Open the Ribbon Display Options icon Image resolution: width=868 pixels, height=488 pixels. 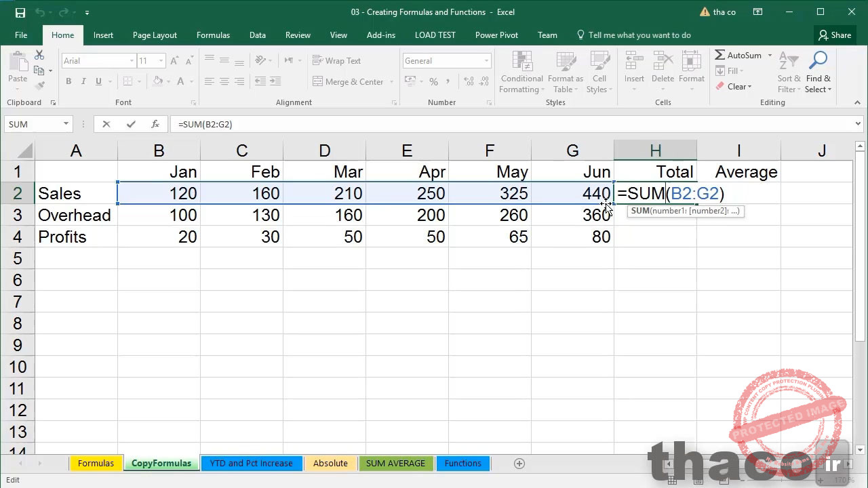(x=757, y=12)
